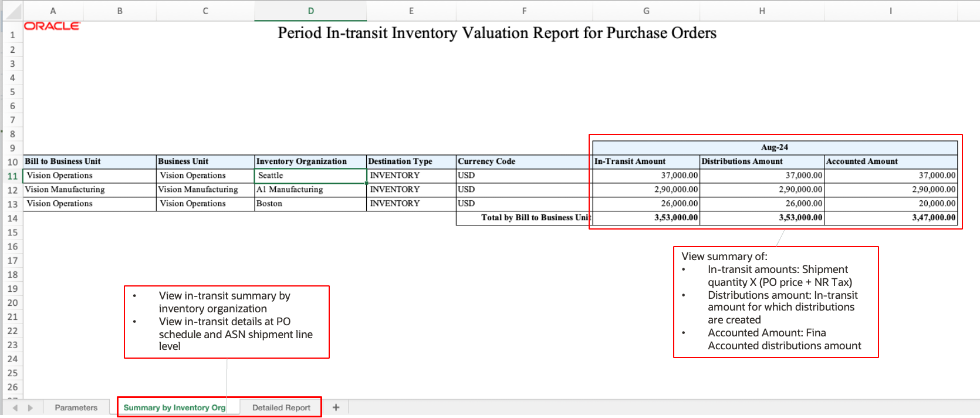The height and width of the screenshot is (418, 980).
Task: Select the 3,53,000.00 total In-Transit Amount cell
Action: coord(646,218)
